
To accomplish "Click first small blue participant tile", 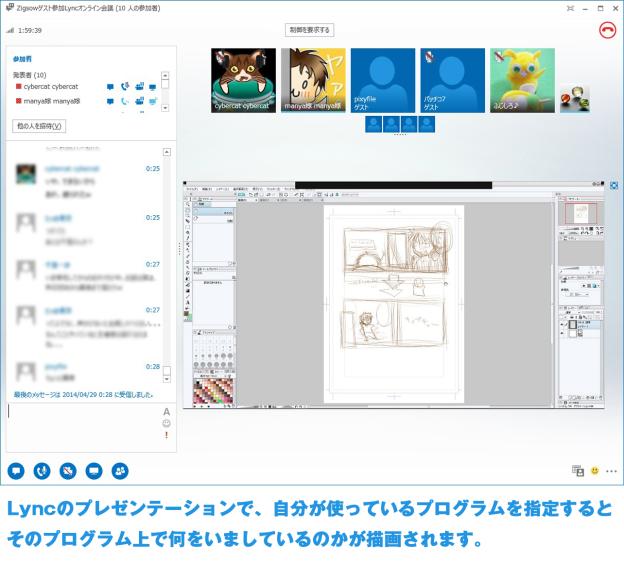I will tap(374, 124).
